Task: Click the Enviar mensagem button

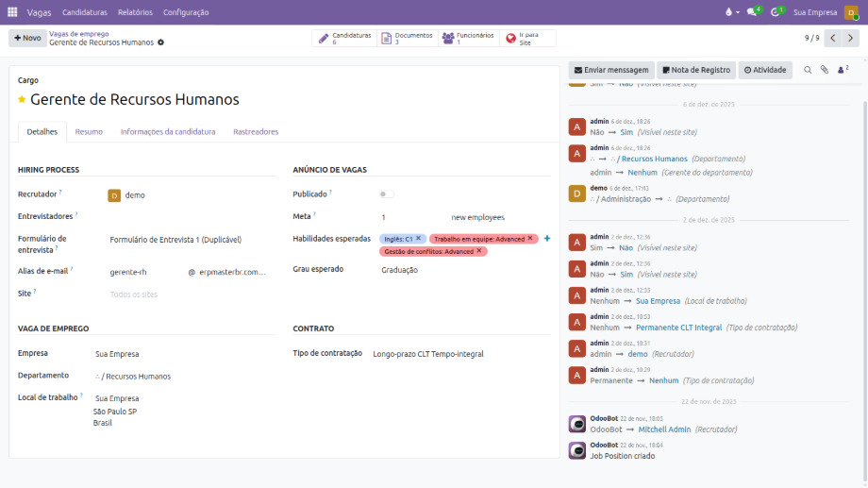Action: click(611, 70)
